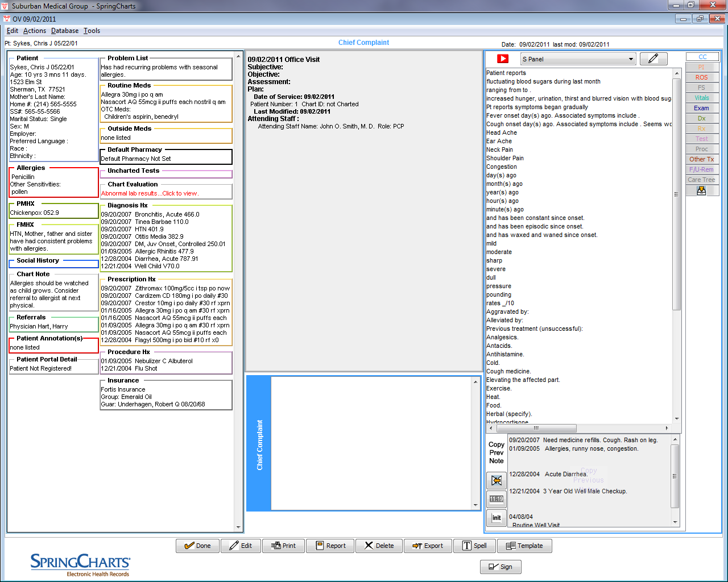Viewport: 728px width, 582px height.
Task: Go to the Rx tab
Action: 702,128
